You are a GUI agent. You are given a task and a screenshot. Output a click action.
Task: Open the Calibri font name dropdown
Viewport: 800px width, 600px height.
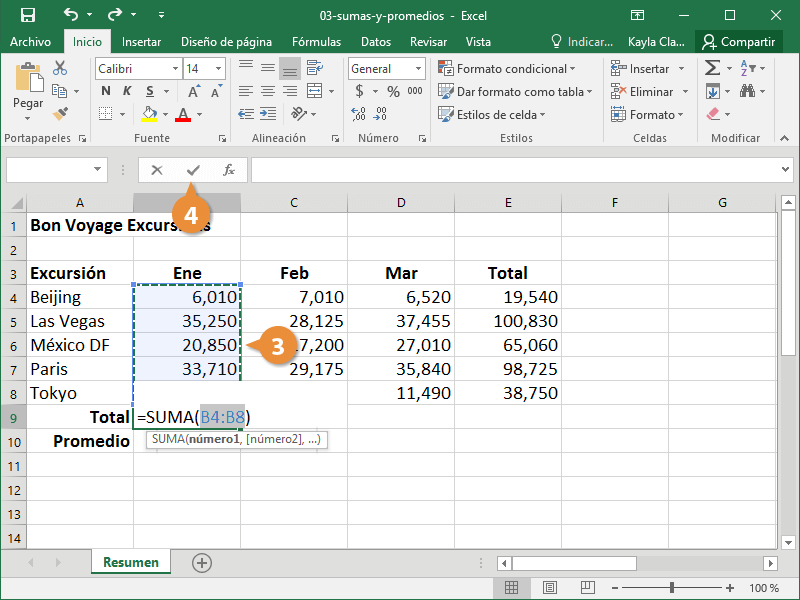(175, 69)
